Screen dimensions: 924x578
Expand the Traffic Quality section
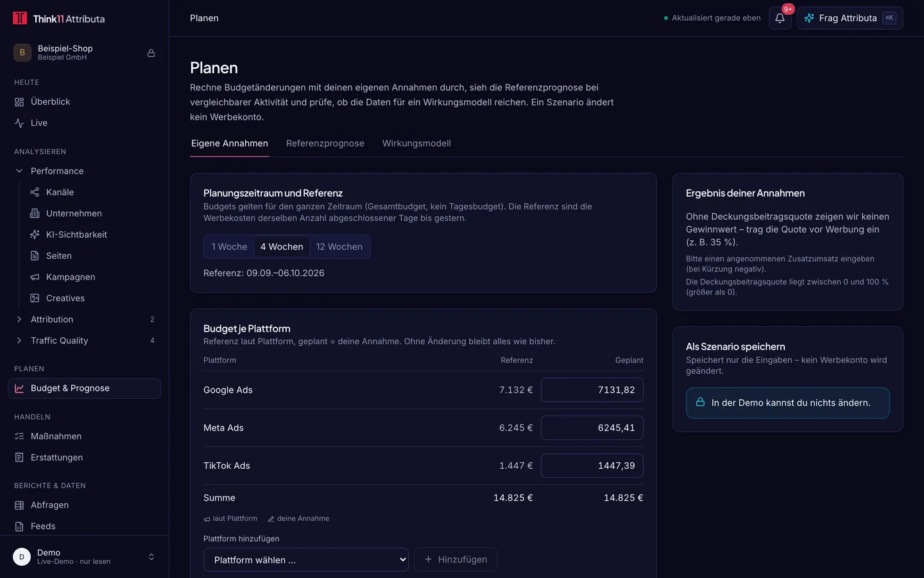point(84,340)
